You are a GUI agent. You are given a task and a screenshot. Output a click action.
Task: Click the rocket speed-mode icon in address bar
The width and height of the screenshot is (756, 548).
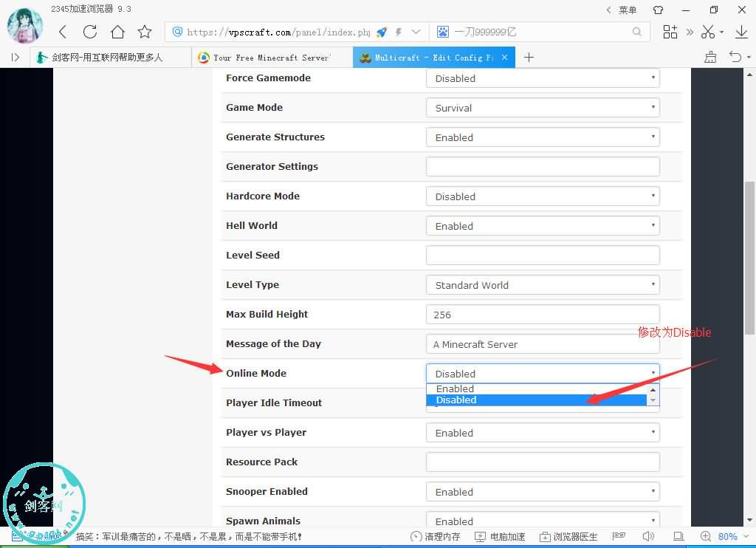(382, 32)
